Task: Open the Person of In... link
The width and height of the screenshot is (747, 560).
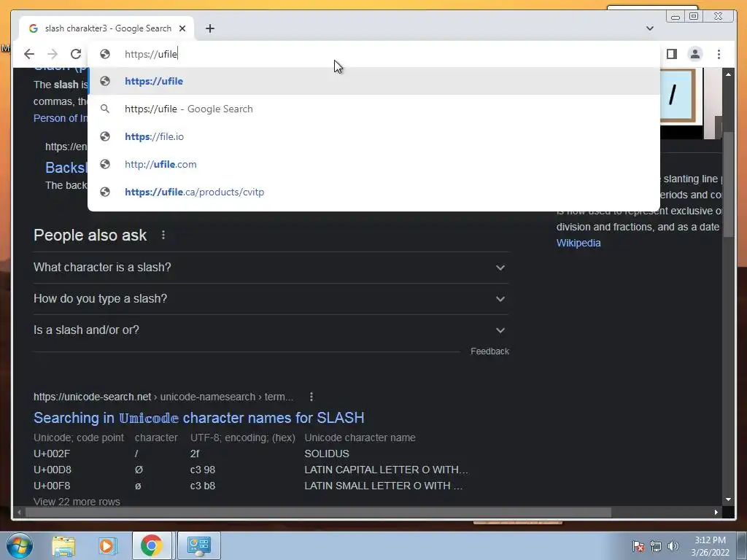Action: (61, 118)
